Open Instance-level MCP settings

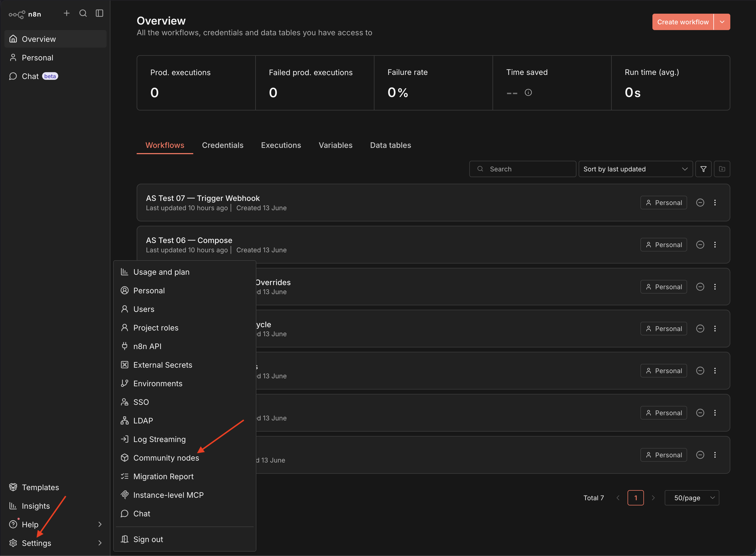(185, 495)
